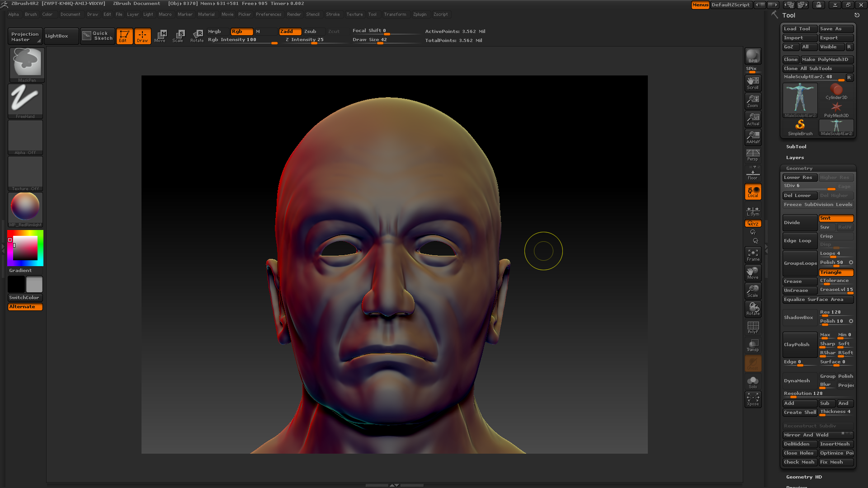
Task: Open the Render menu
Action: (294, 14)
